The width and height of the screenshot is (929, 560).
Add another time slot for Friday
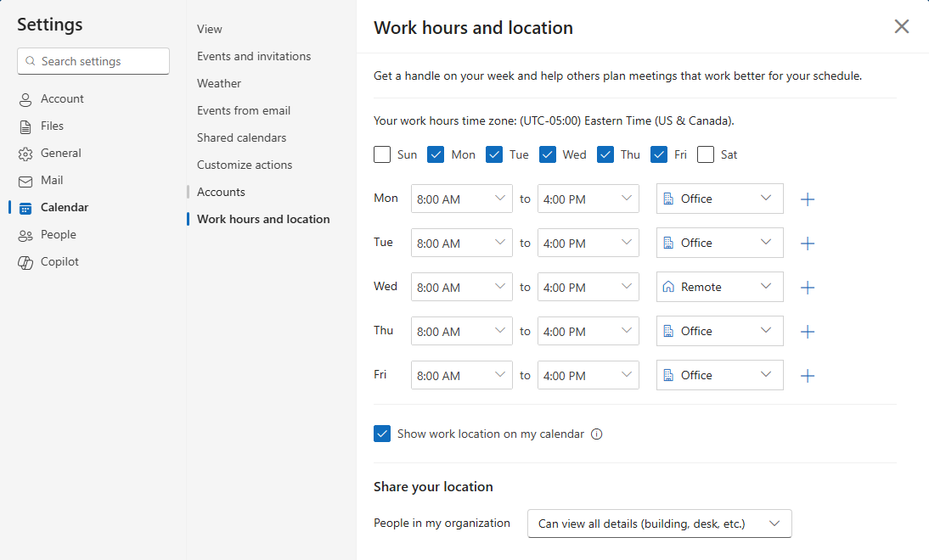[808, 376]
